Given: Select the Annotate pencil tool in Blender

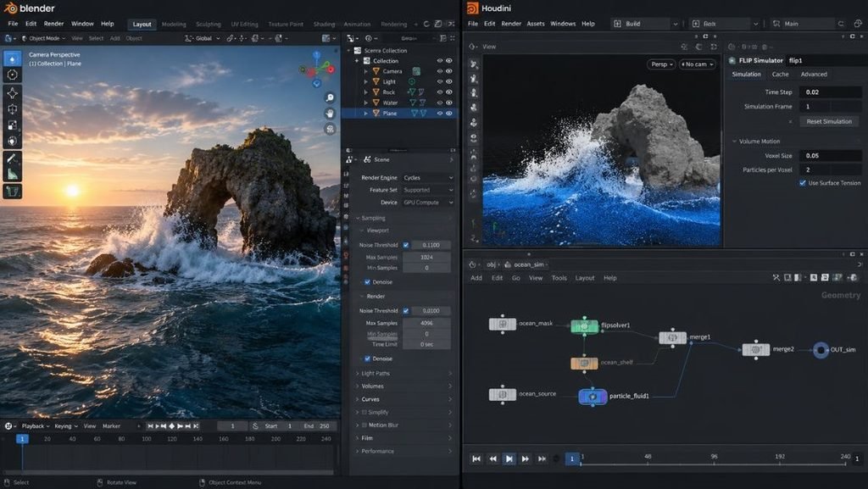Looking at the screenshot, I should tap(12, 158).
